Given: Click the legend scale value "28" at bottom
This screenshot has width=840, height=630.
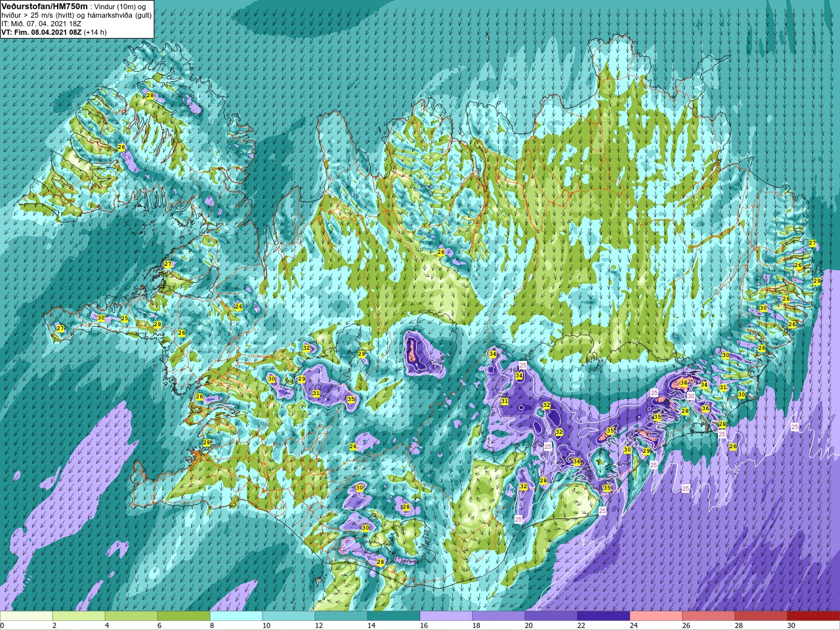Looking at the screenshot, I should click(738, 625).
